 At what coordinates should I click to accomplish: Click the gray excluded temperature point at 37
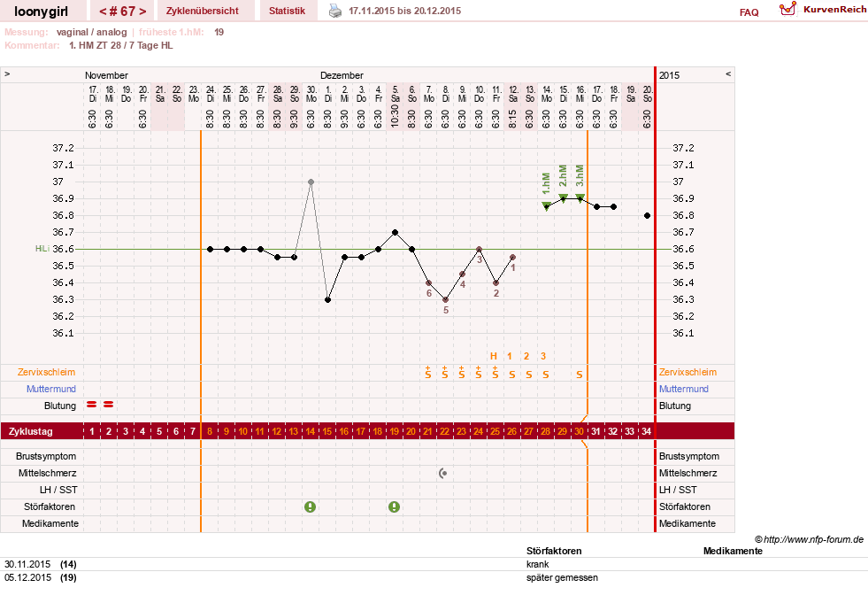click(311, 182)
